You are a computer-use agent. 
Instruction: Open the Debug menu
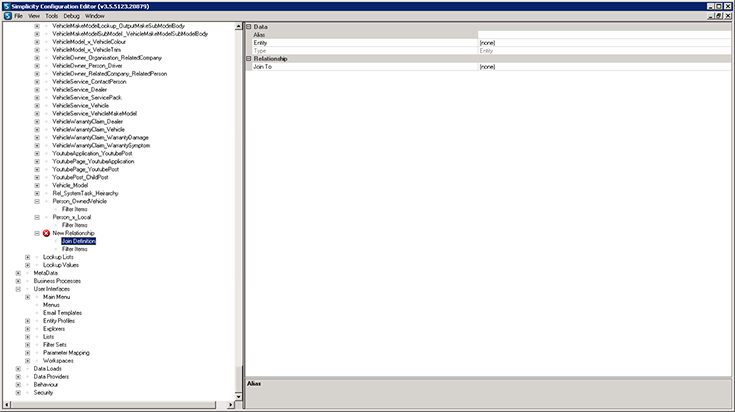click(71, 16)
